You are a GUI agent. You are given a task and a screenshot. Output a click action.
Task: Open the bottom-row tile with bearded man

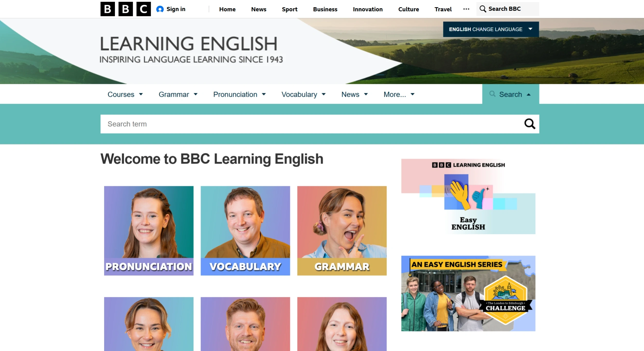click(x=245, y=324)
